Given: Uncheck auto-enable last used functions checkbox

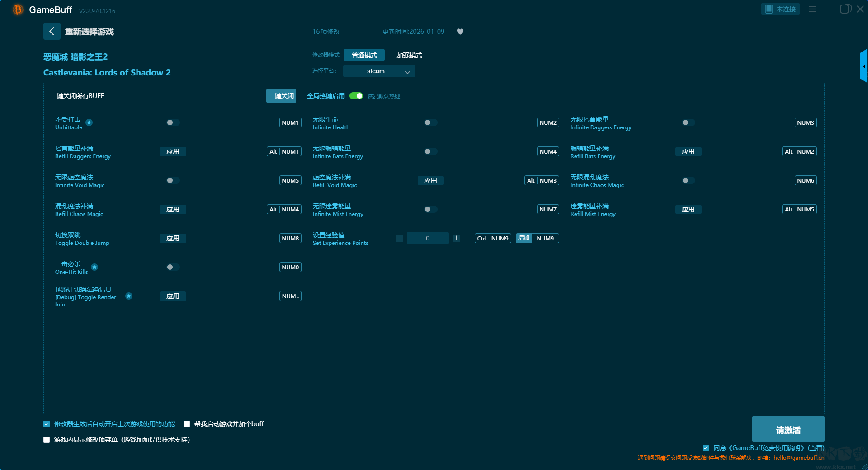Looking at the screenshot, I should pyautogui.click(x=47, y=424).
